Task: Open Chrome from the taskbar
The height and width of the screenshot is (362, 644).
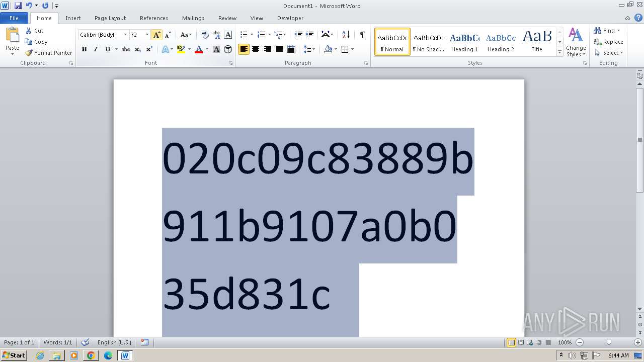Action: [x=91, y=355]
